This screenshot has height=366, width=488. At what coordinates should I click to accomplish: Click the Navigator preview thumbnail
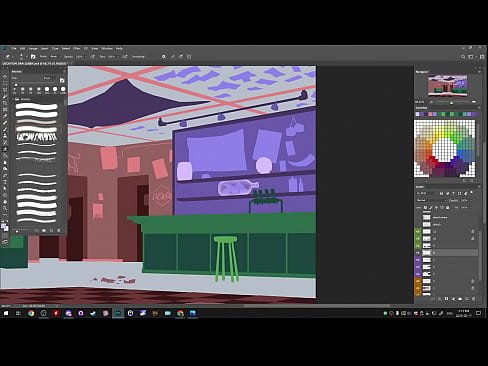click(447, 86)
